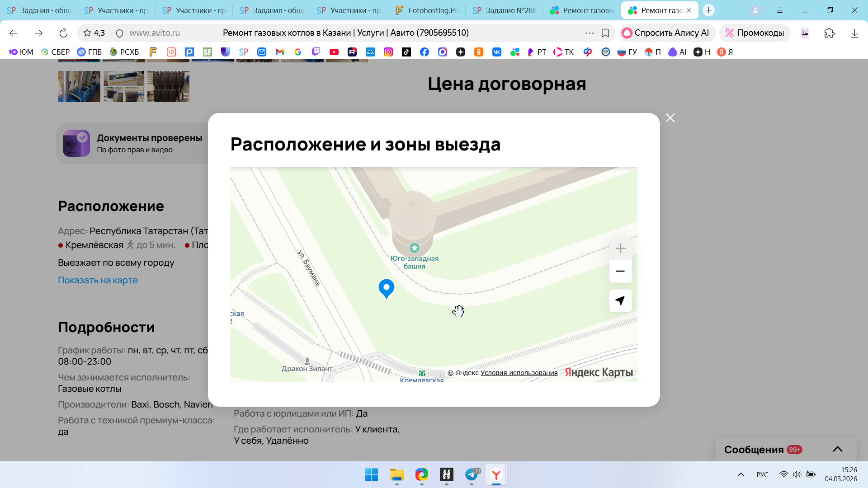This screenshot has height=488, width=868.
Task: Open address bar three-dots menu
Action: 589,33
